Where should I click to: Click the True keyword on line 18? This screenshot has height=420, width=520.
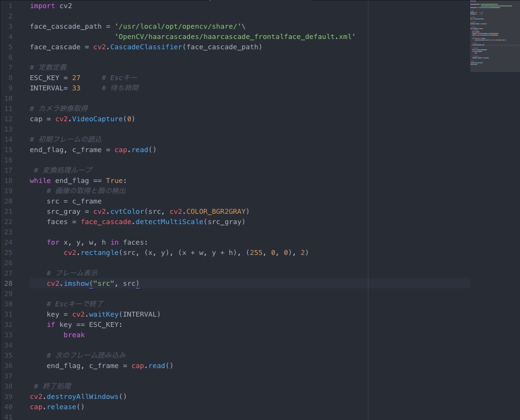coord(114,181)
